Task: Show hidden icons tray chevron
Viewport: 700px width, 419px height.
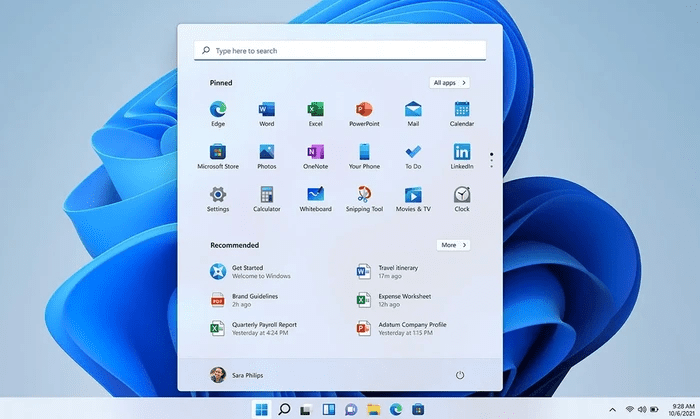Action: pyautogui.click(x=612, y=410)
